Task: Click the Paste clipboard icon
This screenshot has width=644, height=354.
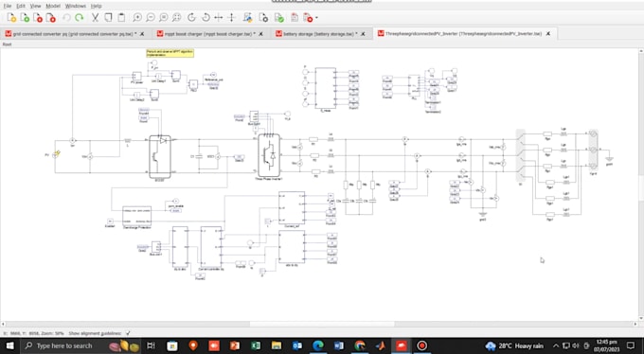Action: coord(121,17)
